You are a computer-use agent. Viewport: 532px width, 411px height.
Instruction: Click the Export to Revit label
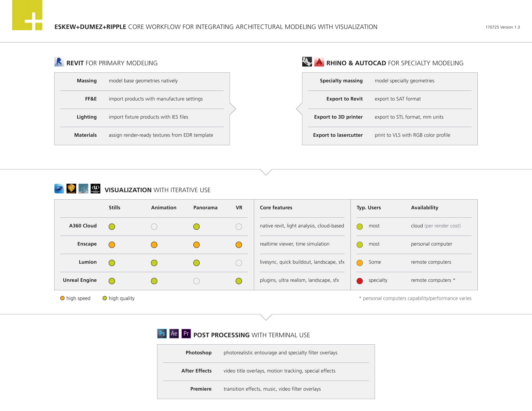(345, 99)
